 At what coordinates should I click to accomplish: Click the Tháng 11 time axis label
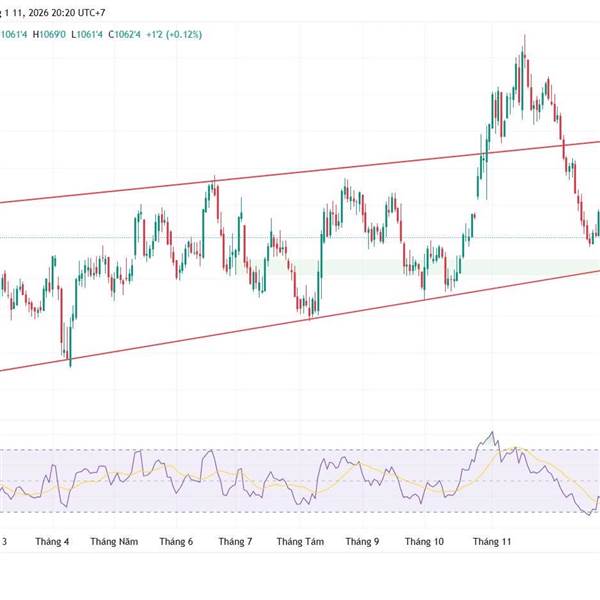pyautogui.click(x=492, y=541)
